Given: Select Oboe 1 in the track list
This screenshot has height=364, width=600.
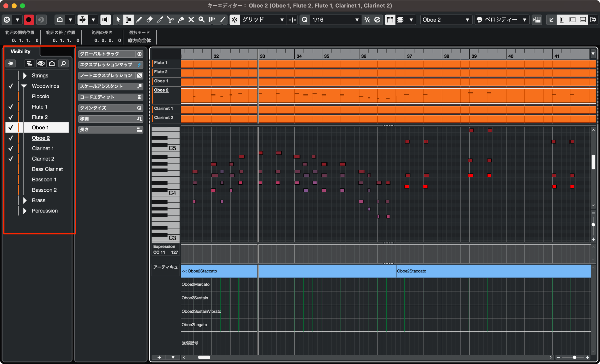Looking at the screenshot, I should (x=40, y=127).
